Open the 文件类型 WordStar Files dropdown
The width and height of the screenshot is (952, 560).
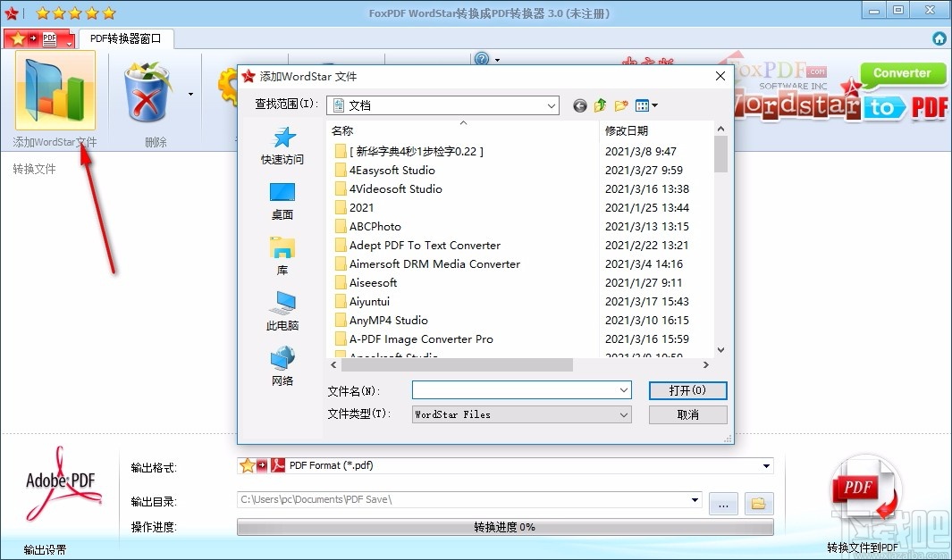pyautogui.click(x=622, y=414)
